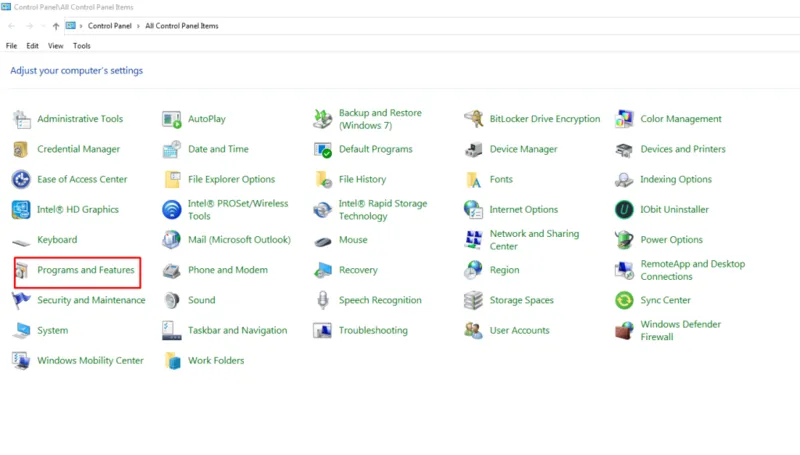Click the Administrative Tools icon
The image size is (800, 455).
tap(21, 119)
